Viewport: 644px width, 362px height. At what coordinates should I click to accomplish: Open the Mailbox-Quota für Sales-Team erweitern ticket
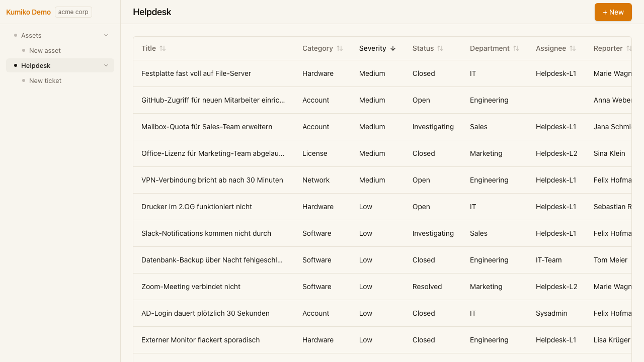click(207, 127)
